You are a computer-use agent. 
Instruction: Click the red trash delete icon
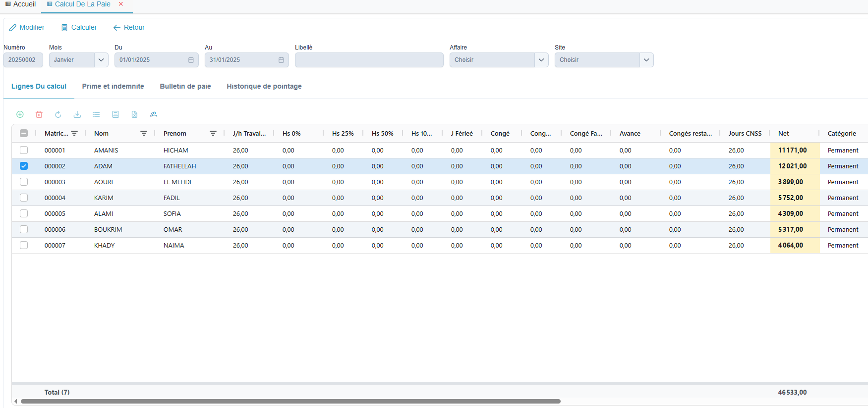(x=39, y=114)
